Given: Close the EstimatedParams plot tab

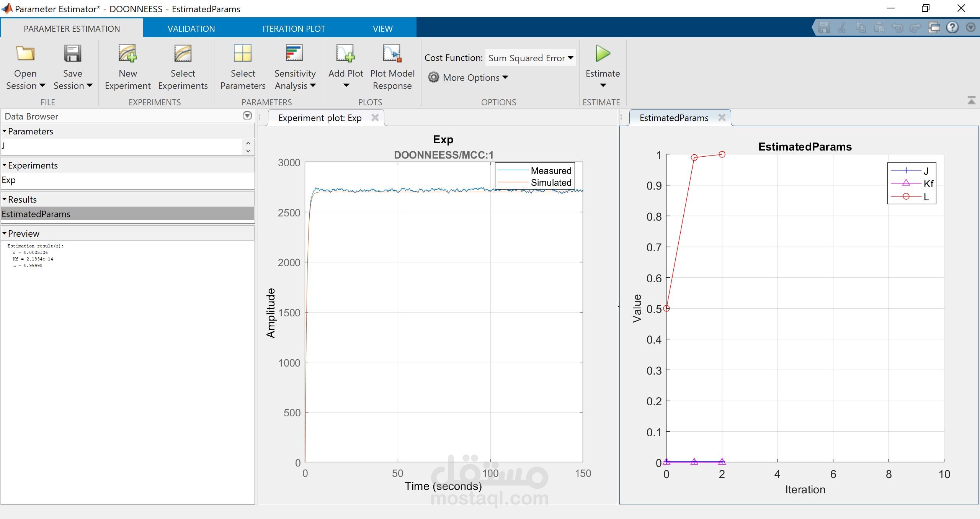Looking at the screenshot, I should click(722, 118).
